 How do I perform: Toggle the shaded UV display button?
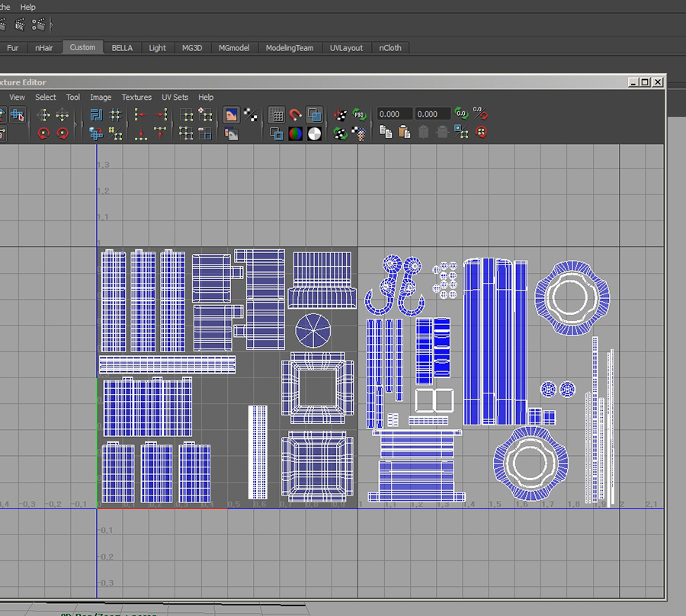click(314, 115)
